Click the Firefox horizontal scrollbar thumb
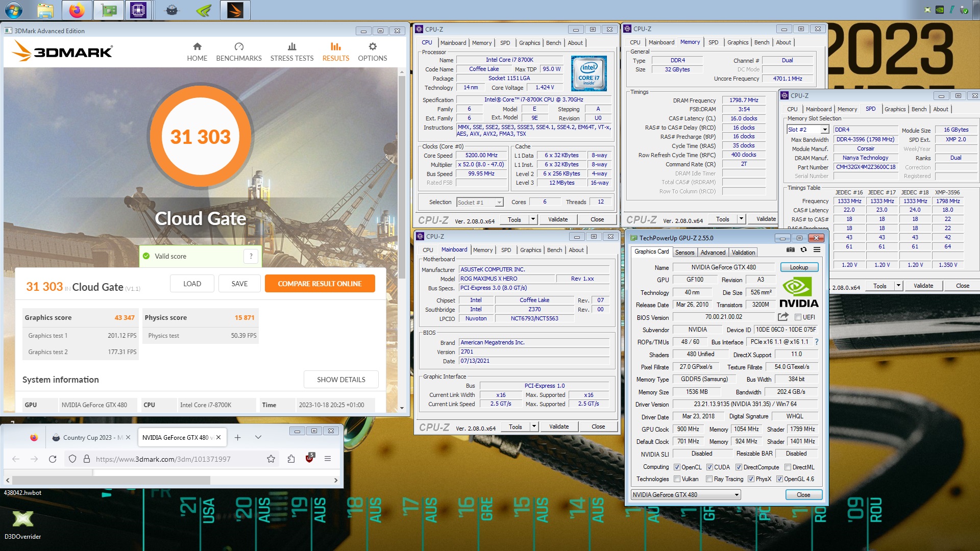This screenshot has height=551, width=980. click(x=111, y=480)
